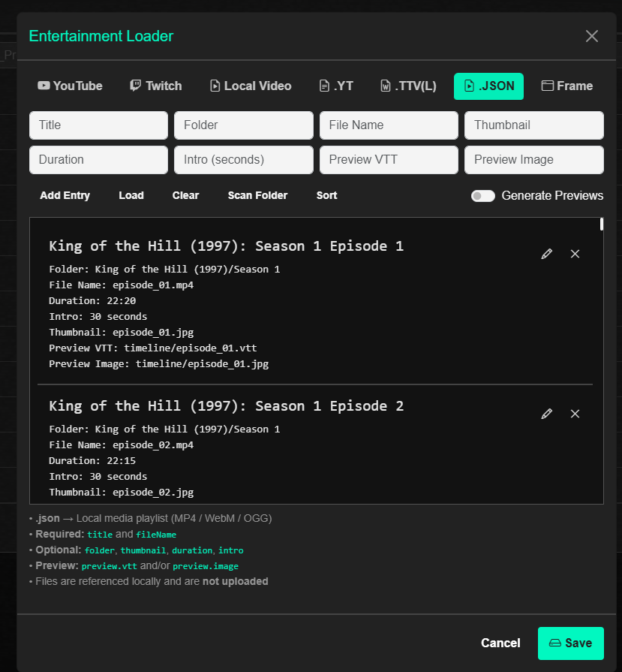Click the Add Entry button
This screenshot has height=672, width=622.
pyautogui.click(x=65, y=195)
